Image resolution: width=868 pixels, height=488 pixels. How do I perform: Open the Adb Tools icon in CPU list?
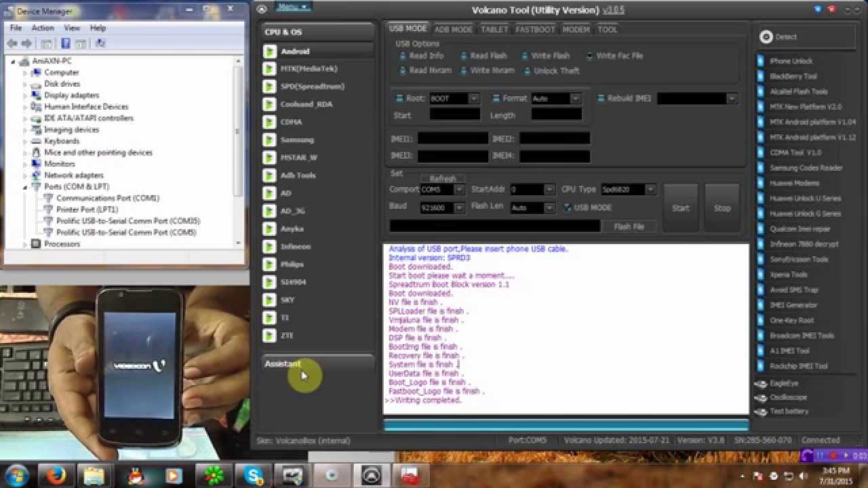coord(269,175)
